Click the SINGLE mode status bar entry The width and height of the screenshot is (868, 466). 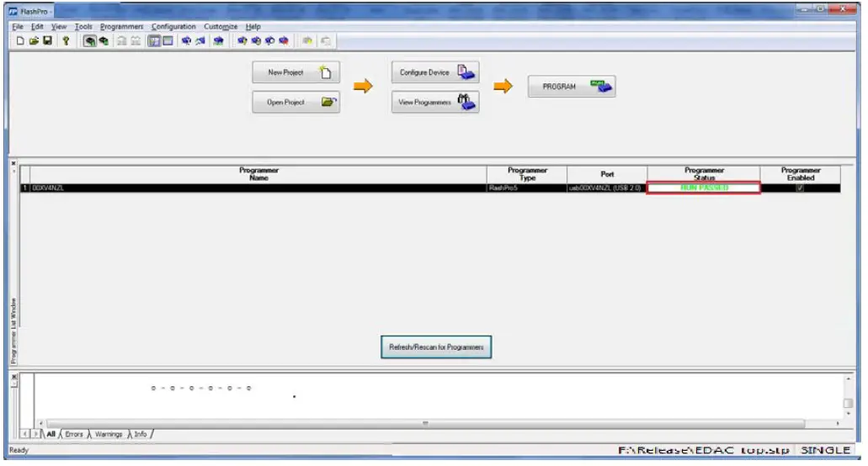point(825,451)
